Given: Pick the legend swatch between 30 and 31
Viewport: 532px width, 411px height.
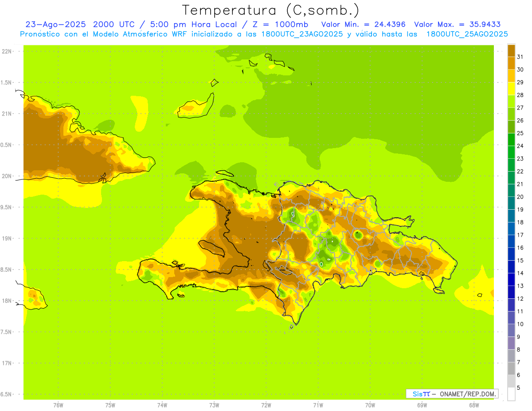Looking at the screenshot, I should point(511,63).
